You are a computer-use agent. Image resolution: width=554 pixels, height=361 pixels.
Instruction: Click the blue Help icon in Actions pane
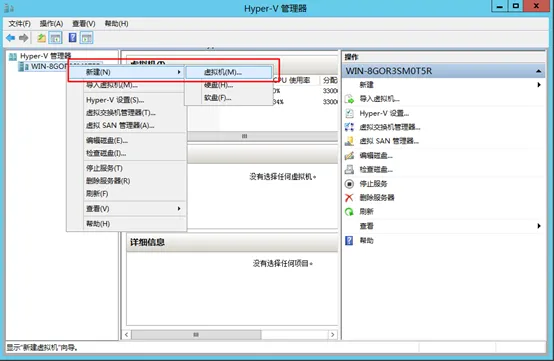(x=349, y=241)
